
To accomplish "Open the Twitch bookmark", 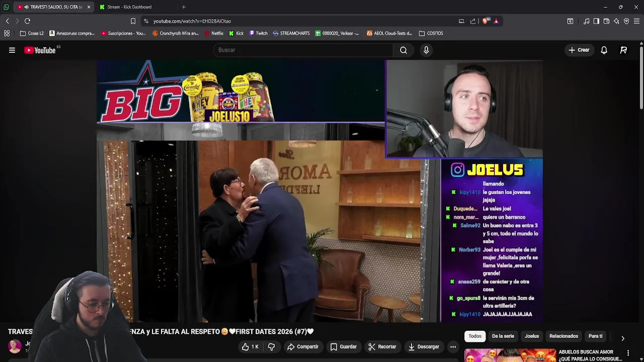I will coord(258,33).
